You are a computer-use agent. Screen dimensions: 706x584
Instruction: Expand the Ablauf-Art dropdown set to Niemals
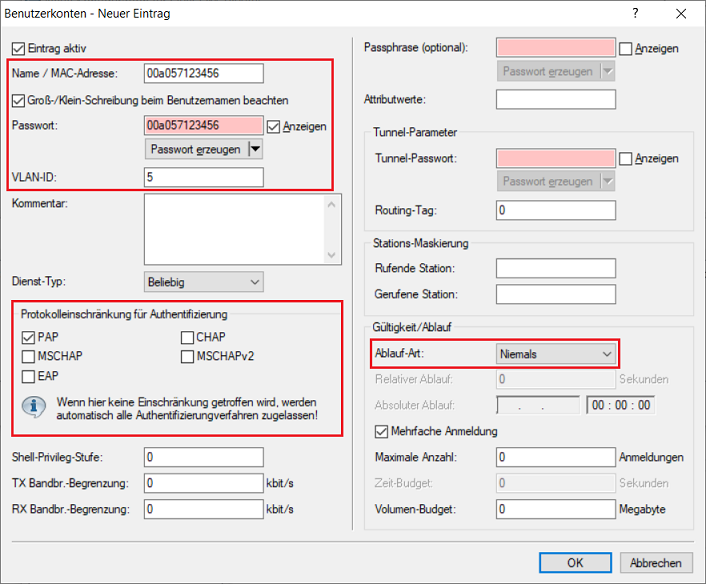pos(556,353)
